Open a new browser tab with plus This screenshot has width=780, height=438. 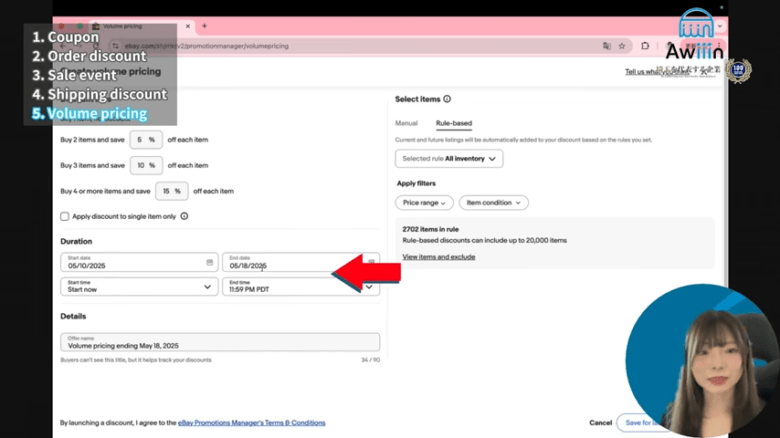point(204,26)
